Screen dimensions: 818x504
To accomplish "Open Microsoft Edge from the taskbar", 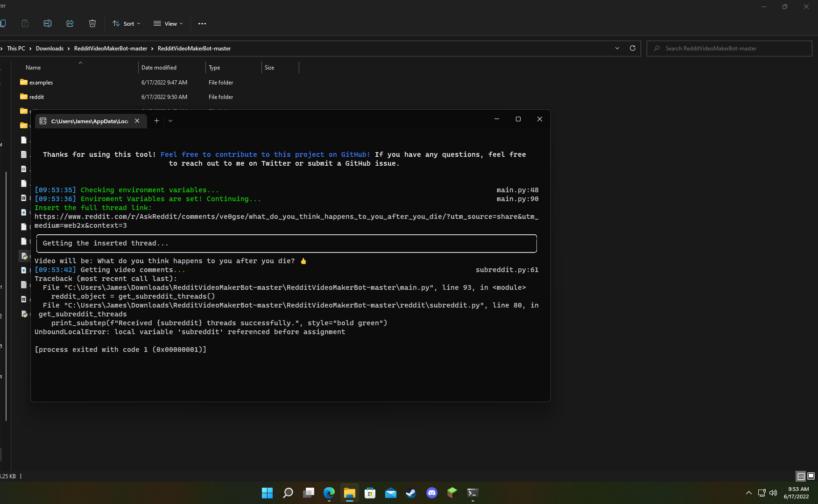I will 329,493.
